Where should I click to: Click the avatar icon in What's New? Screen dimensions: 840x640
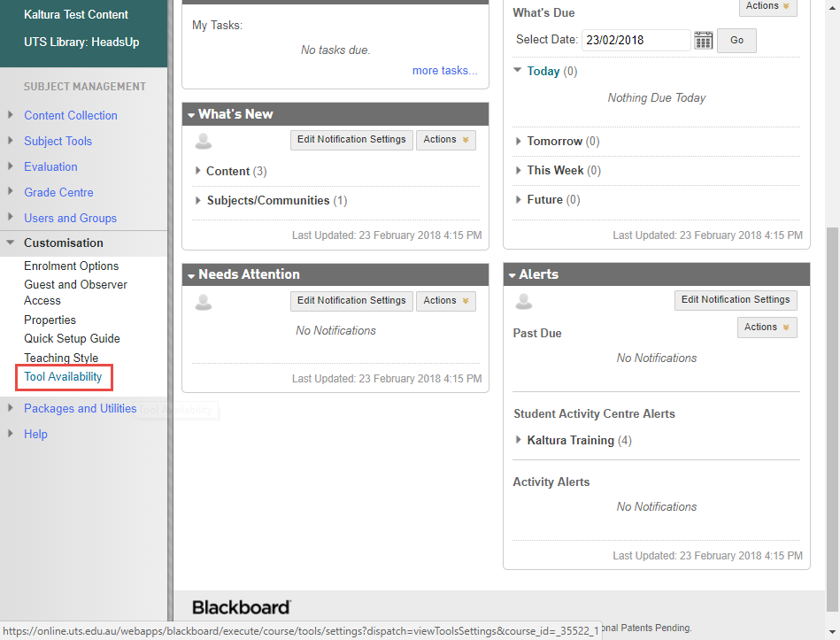[x=204, y=141]
